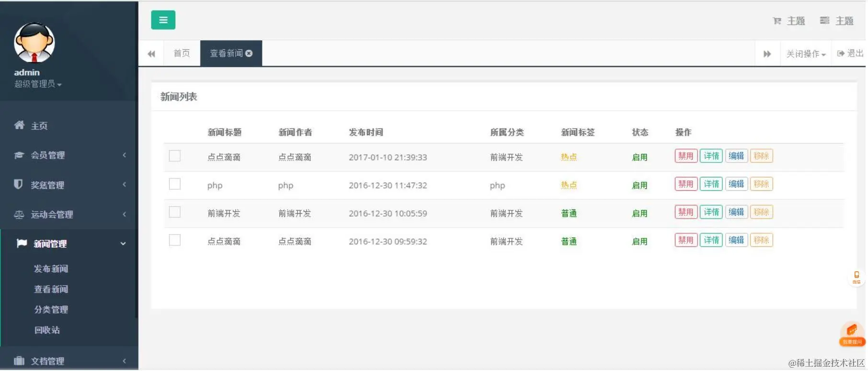Screen dimensions: 868x371
Task: Click 详情 for the php news row
Action: 711,184
